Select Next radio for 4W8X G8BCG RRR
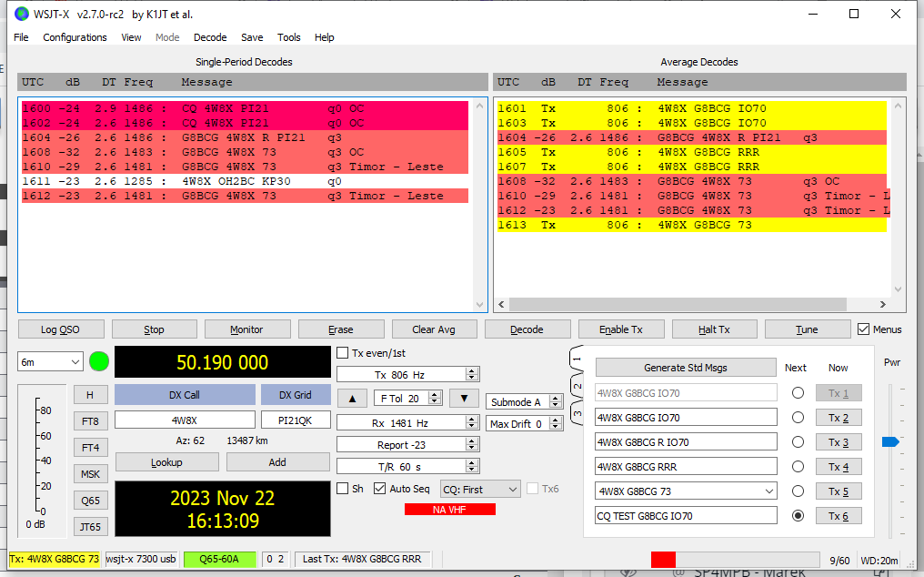Screen dimensions: 924x577 798,467
